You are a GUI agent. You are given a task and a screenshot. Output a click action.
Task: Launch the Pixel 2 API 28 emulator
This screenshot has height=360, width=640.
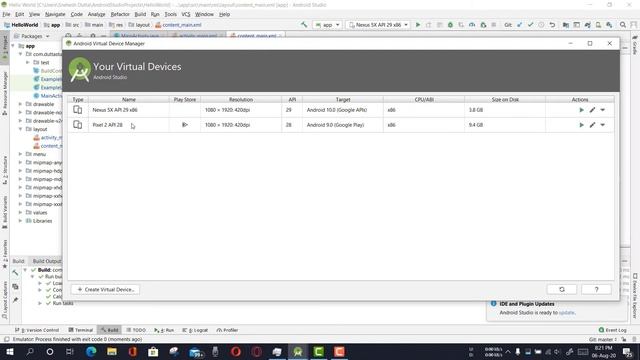[581, 125]
